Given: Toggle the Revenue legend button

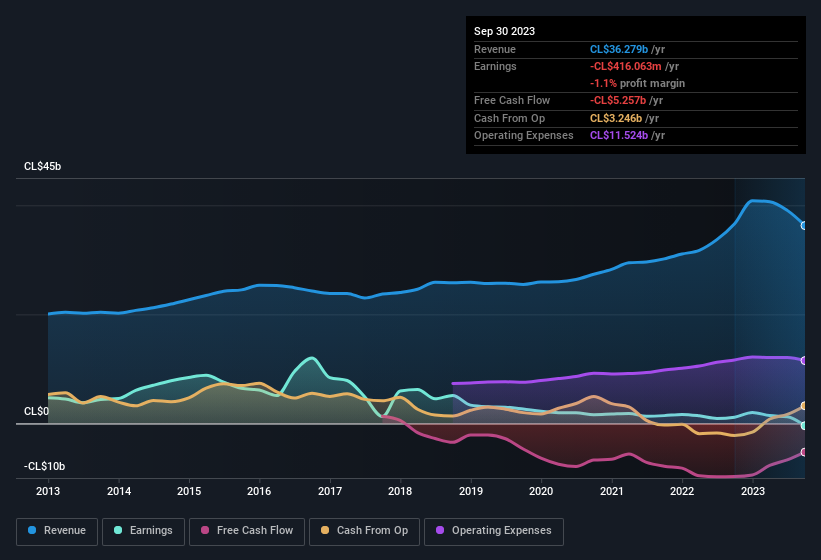Looking at the screenshot, I should 57,531.
